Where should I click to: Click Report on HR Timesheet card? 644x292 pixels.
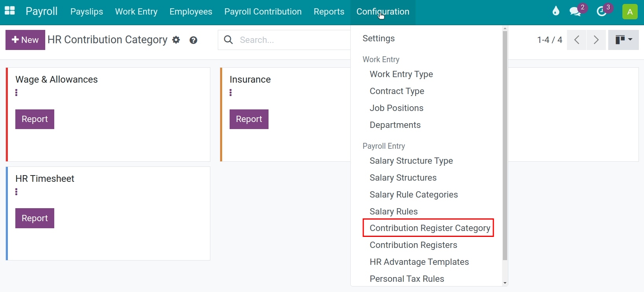coord(35,218)
